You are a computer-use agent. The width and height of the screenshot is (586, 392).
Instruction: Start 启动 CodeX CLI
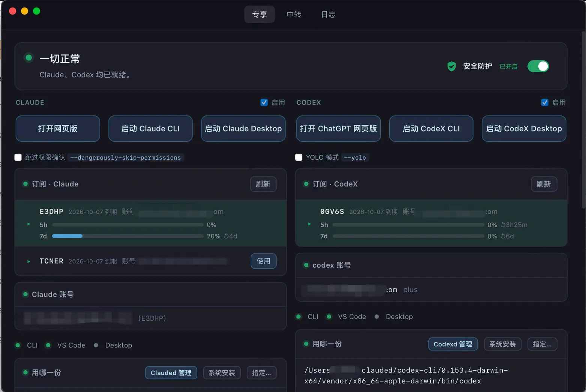pos(431,129)
